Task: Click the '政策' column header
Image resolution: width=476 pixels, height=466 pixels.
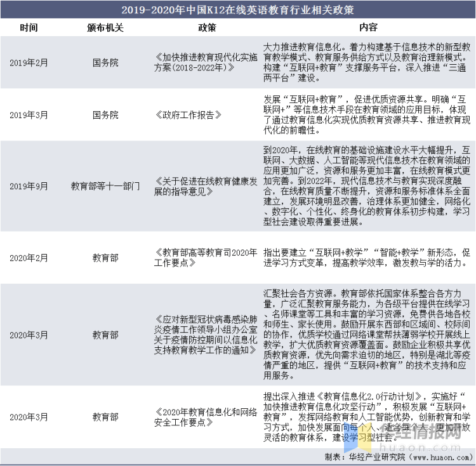Action: click(x=207, y=28)
